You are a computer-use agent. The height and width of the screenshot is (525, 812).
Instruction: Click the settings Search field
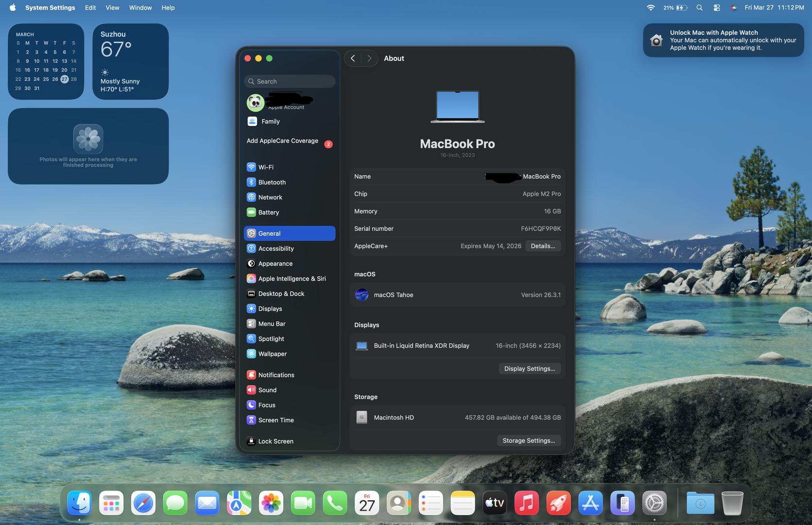pyautogui.click(x=290, y=82)
